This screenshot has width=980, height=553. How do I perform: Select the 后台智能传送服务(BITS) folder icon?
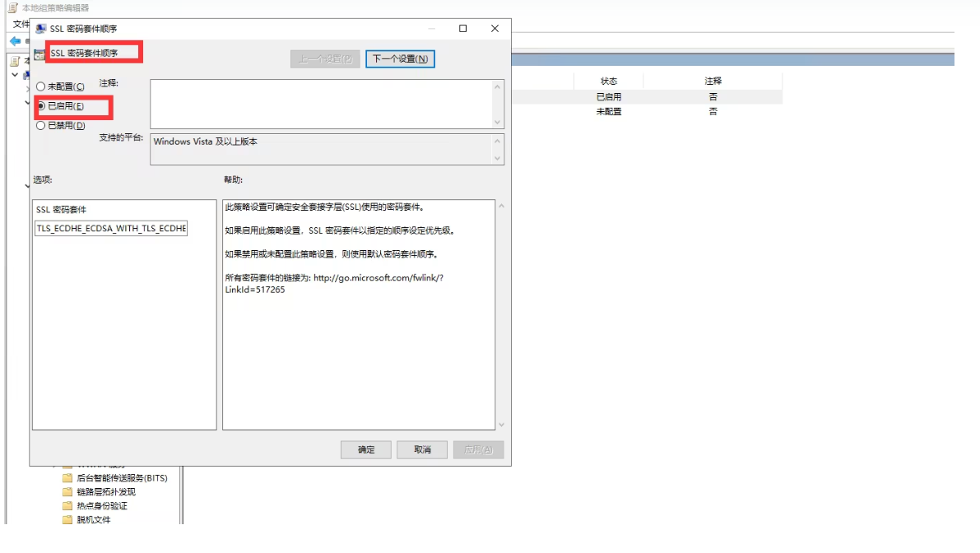pyautogui.click(x=68, y=478)
